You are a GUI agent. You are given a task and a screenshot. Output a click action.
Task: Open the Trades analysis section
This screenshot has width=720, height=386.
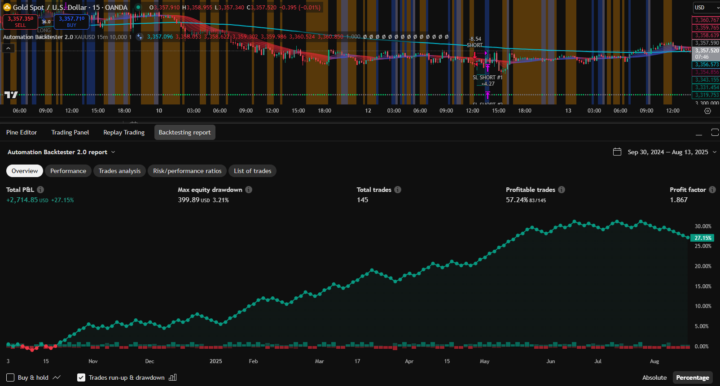[x=119, y=171]
